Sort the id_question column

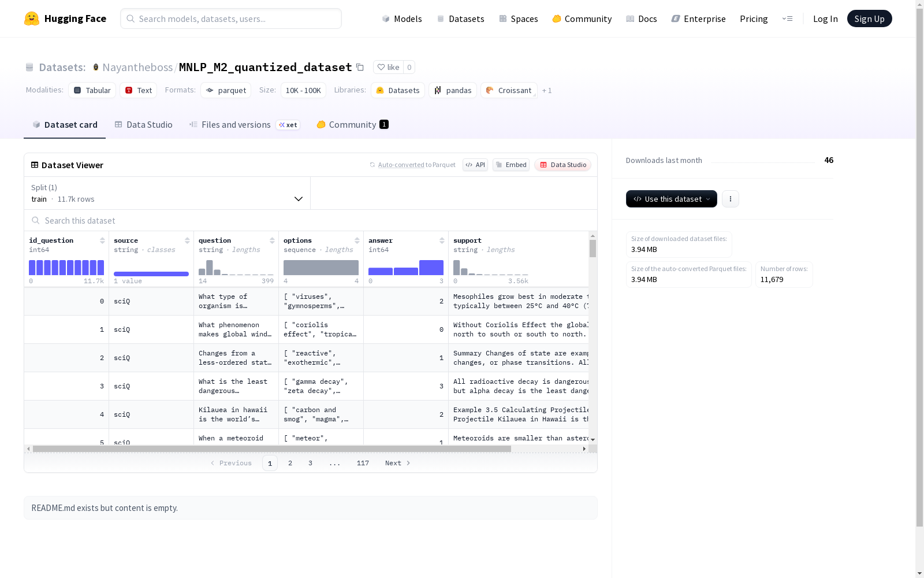[102, 240]
